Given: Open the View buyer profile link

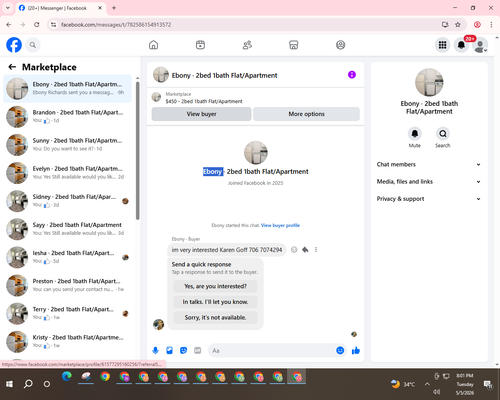Looking at the screenshot, I should point(280,225).
